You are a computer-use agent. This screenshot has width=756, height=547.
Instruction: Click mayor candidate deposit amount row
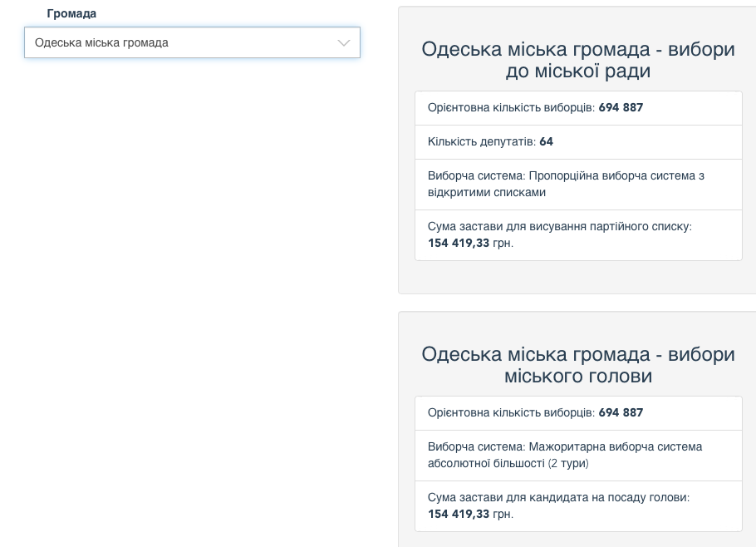[x=577, y=506]
